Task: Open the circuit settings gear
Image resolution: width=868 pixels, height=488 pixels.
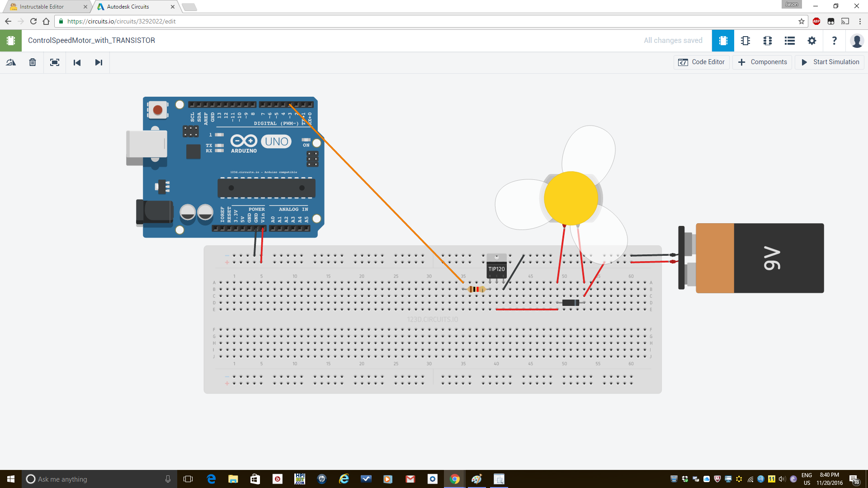Action: tap(812, 41)
